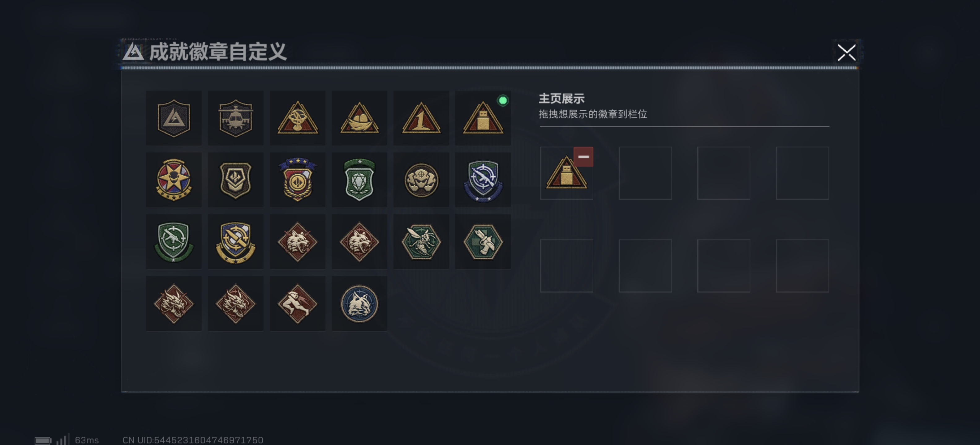Remove displayed badge with red minus button
The width and height of the screenshot is (980, 445).
[583, 157]
